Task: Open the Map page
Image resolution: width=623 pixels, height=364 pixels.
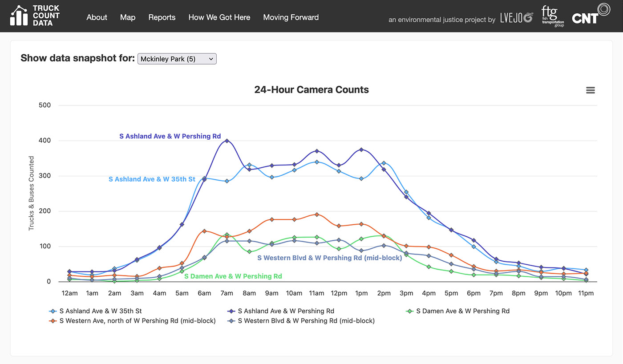Action: pyautogui.click(x=128, y=17)
